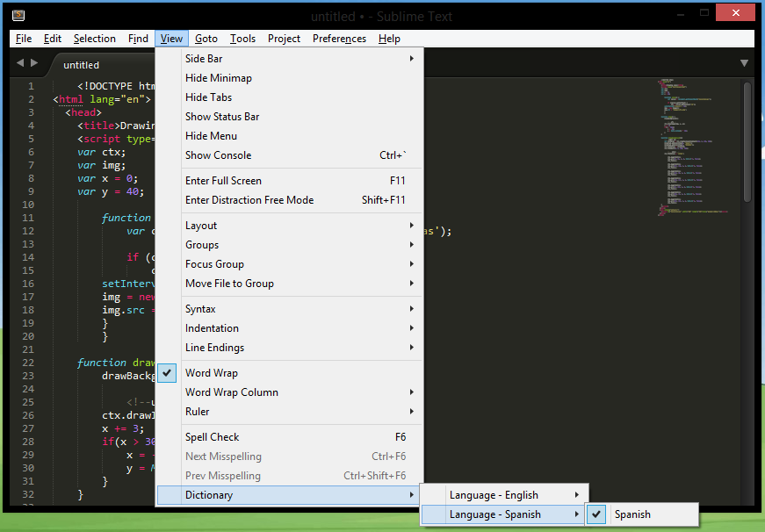Close the Sublime Text window

(x=736, y=12)
